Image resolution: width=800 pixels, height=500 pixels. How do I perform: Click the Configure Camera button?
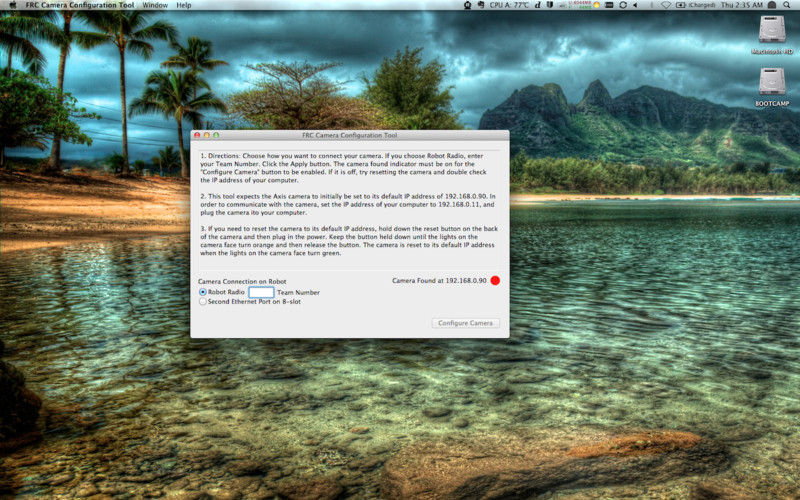pos(465,323)
